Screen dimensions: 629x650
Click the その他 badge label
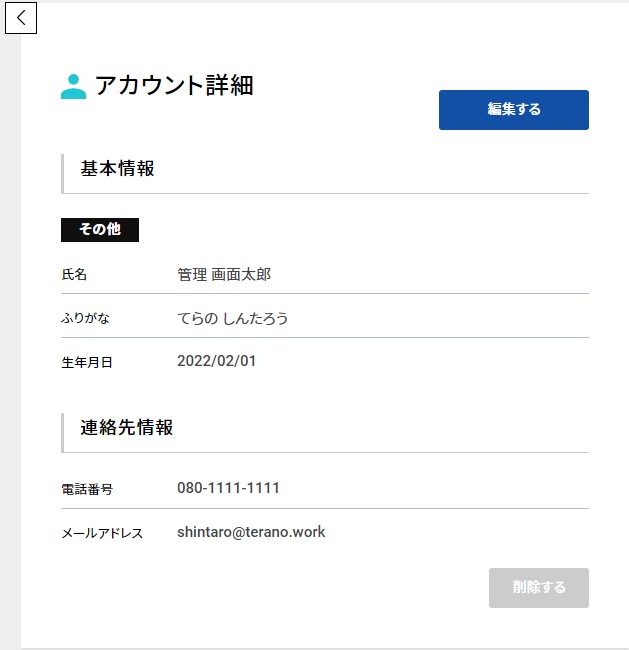point(100,230)
